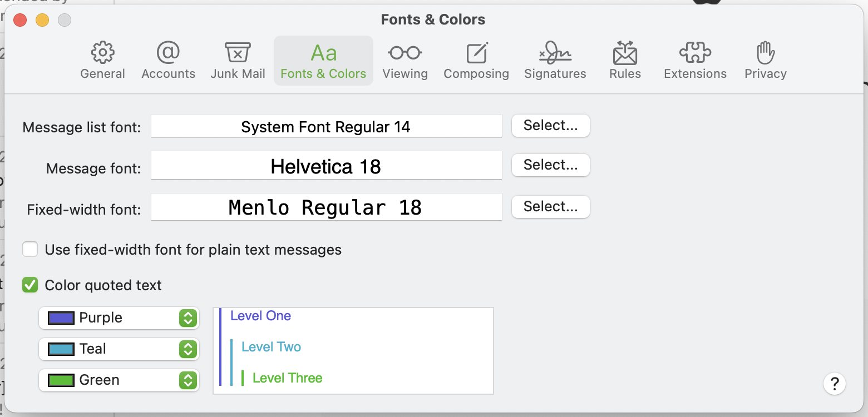The height and width of the screenshot is (417, 868).
Task: Expand the Green quote color dropdown
Action: (188, 380)
